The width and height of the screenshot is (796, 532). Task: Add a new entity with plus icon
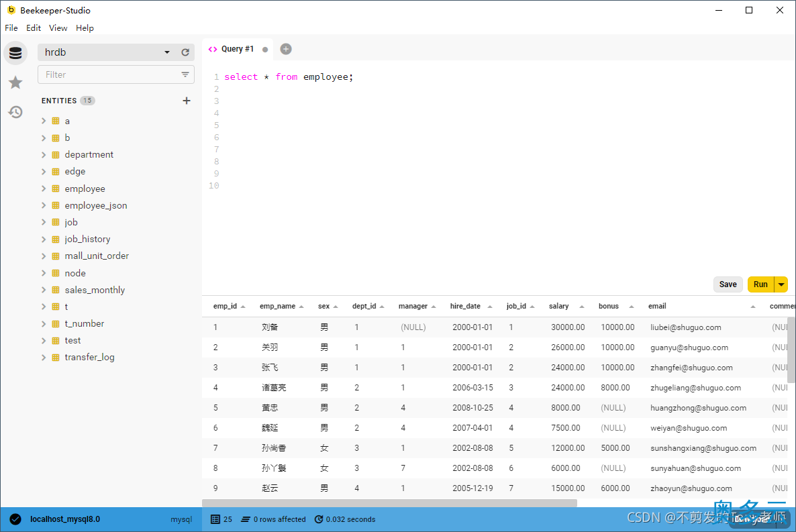tap(187, 101)
